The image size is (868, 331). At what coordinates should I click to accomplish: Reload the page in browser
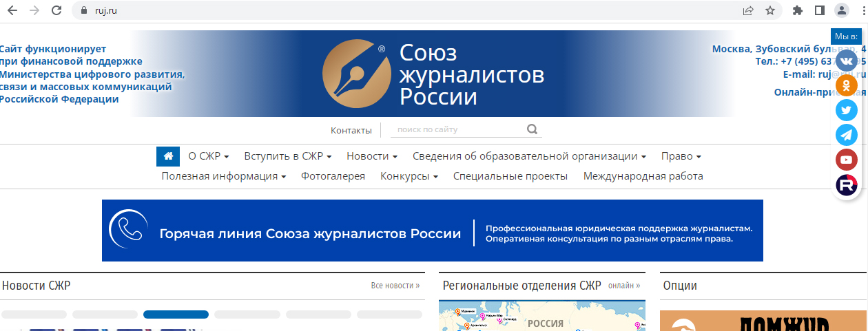tap(56, 10)
